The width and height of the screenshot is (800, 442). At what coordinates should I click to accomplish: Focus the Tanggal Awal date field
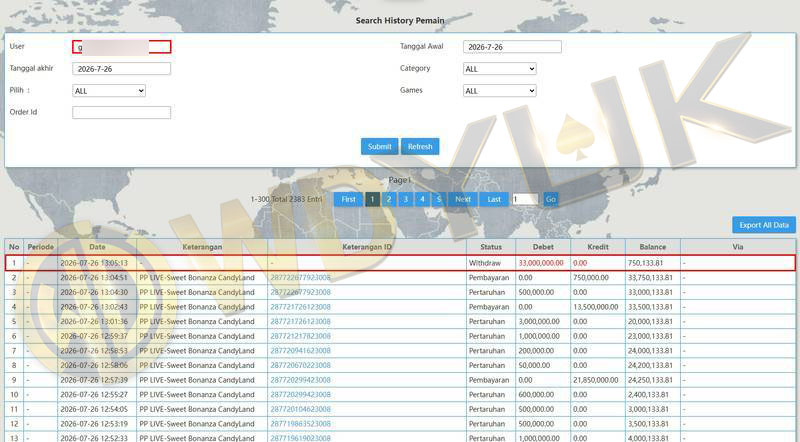(512, 47)
